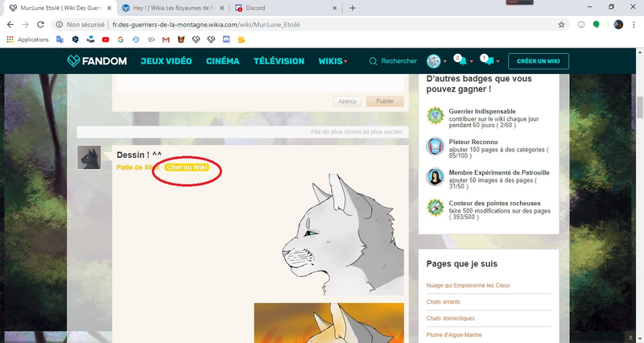Open the Chats errants followed page link
The width and height of the screenshot is (644, 343).
point(444,302)
